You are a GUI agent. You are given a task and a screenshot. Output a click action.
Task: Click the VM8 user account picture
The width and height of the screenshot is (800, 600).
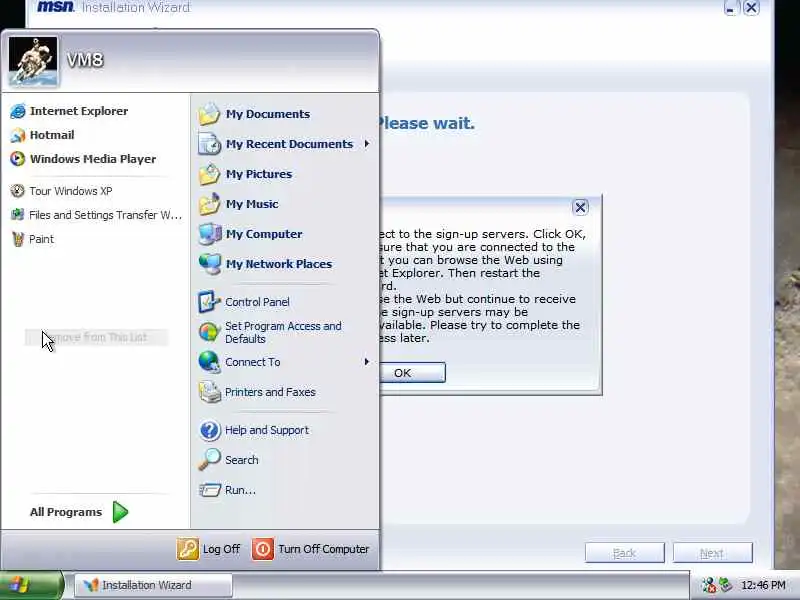[x=33, y=61]
